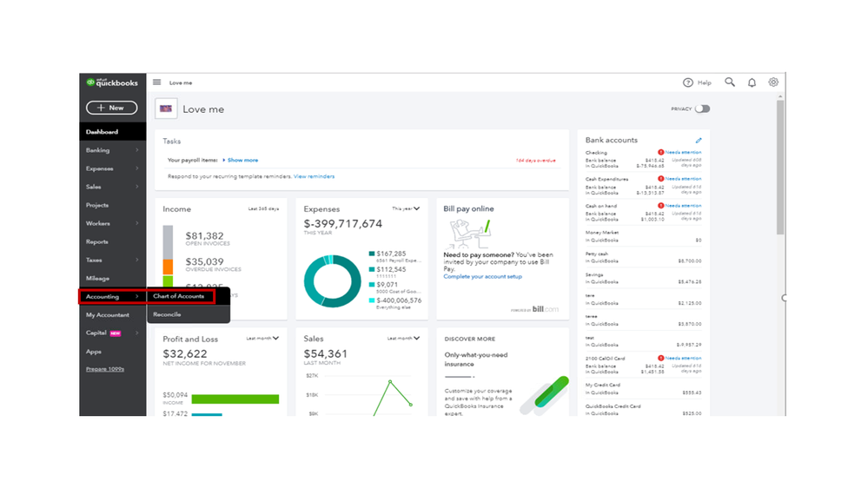Click the Help text label
This screenshot has width=868, height=488.
704,82
